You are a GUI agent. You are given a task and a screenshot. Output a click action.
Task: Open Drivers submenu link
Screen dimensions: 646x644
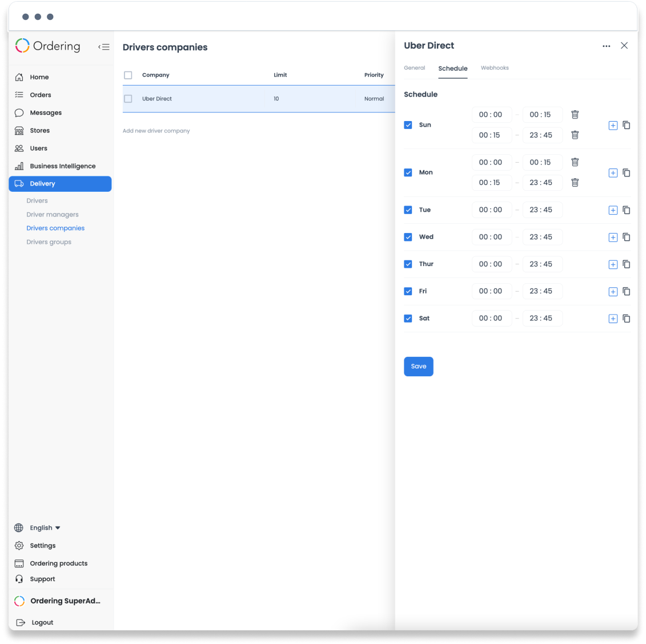pyautogui.click(x=37, y=201)
